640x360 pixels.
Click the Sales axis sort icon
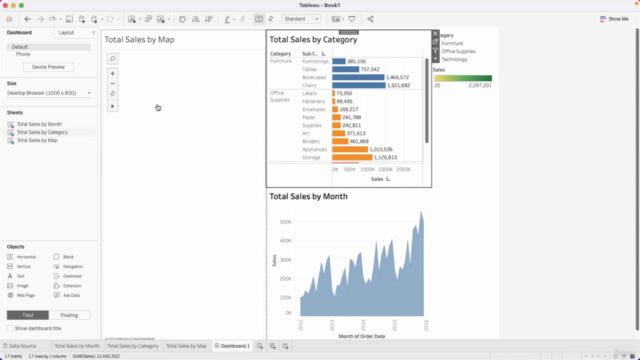[x=388, y=179]
